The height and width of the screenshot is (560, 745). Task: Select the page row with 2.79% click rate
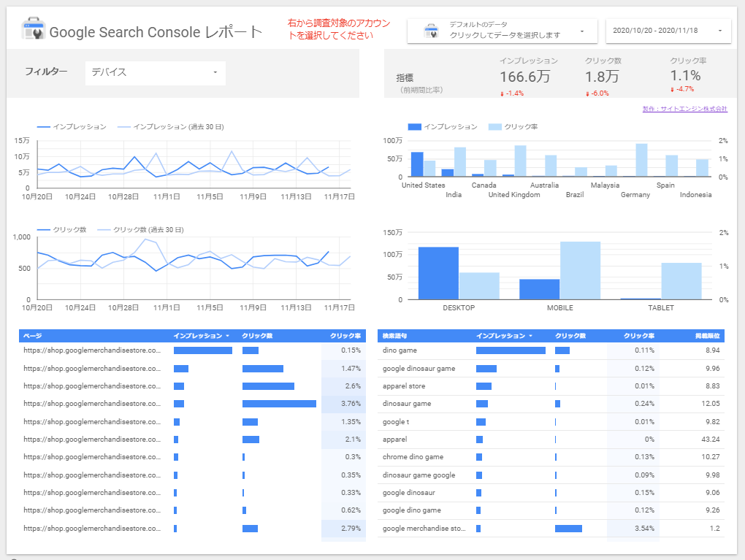click(192, 528)
